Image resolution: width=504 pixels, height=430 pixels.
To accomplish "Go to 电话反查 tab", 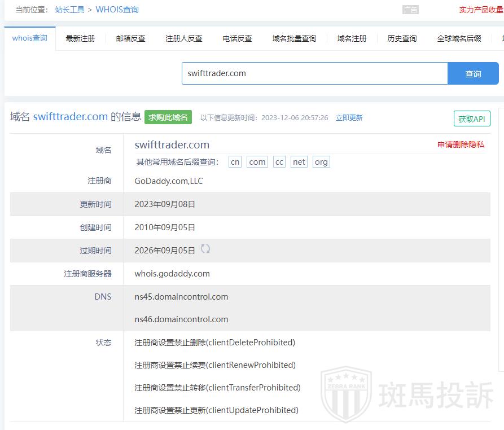I will click(x=237, y=38).
